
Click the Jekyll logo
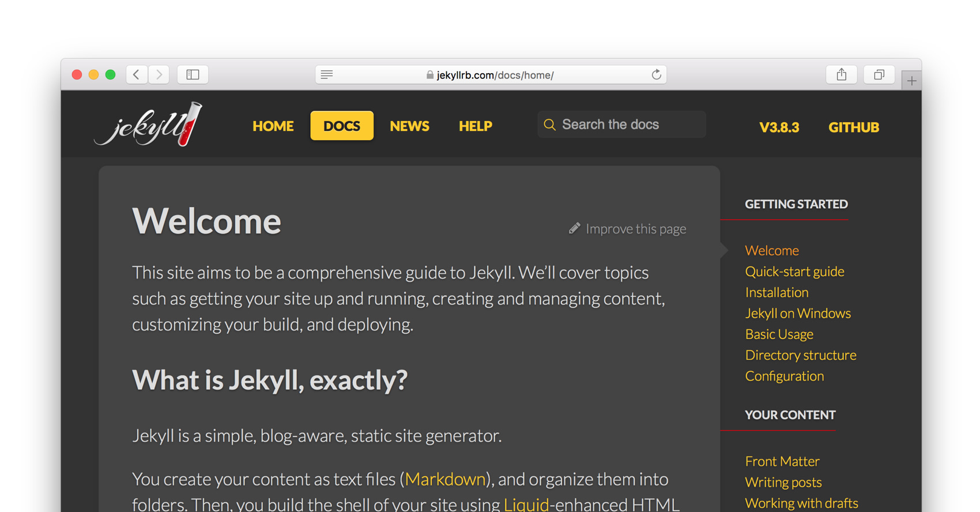(x=148, y=124)
